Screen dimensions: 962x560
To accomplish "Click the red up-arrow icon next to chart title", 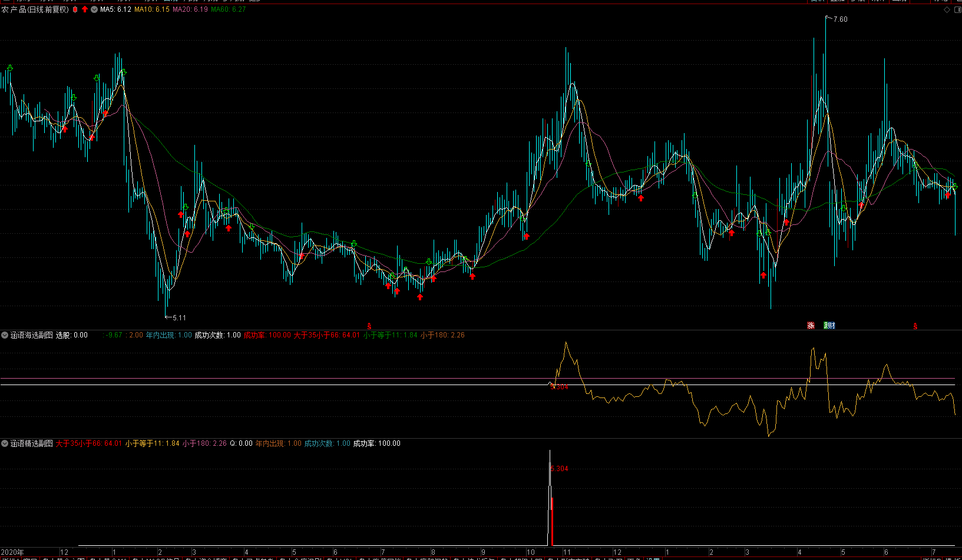I will [x=85, y=9].
